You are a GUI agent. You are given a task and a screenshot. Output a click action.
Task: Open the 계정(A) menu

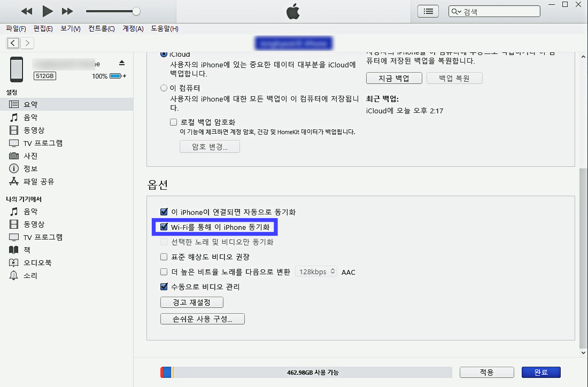133,28
